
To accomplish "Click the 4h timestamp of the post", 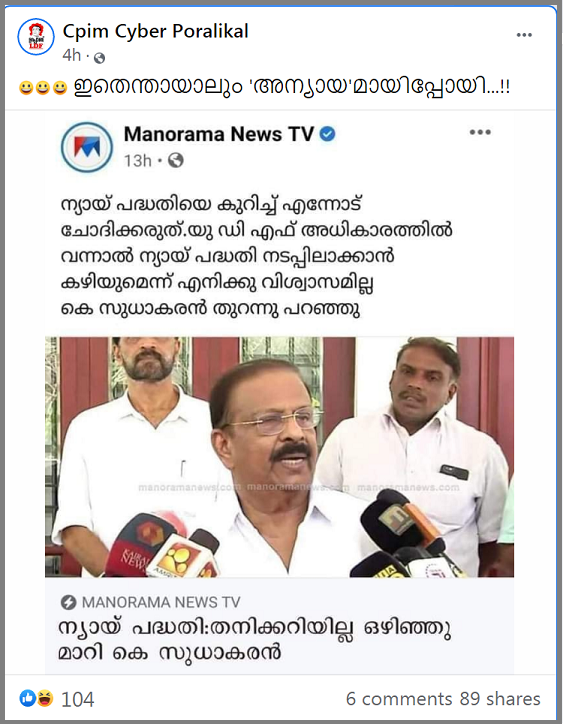I will pyautogui.click(x=72, y=55).
